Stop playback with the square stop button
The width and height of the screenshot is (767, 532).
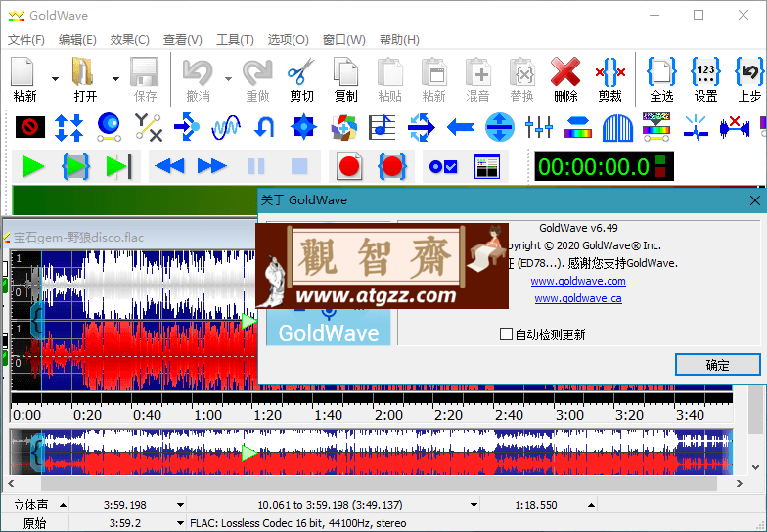299,166
